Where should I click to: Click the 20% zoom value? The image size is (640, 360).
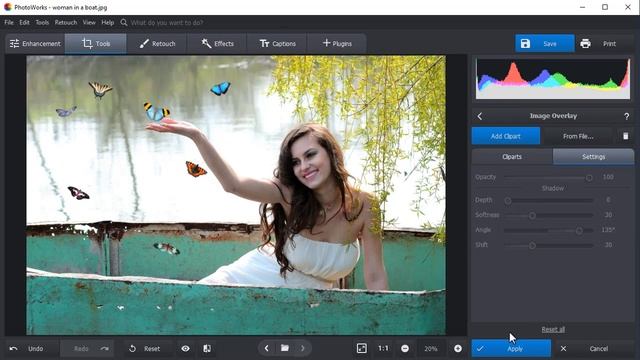[431, 349]
